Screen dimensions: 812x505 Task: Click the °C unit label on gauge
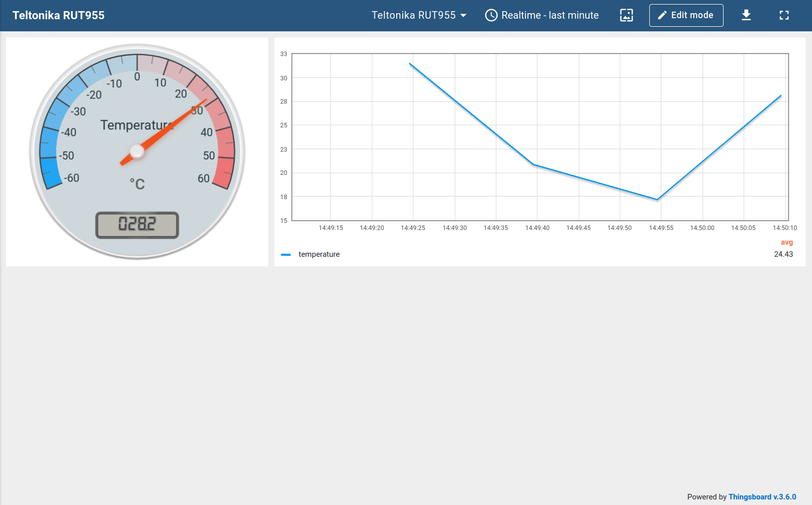(137, 184)
